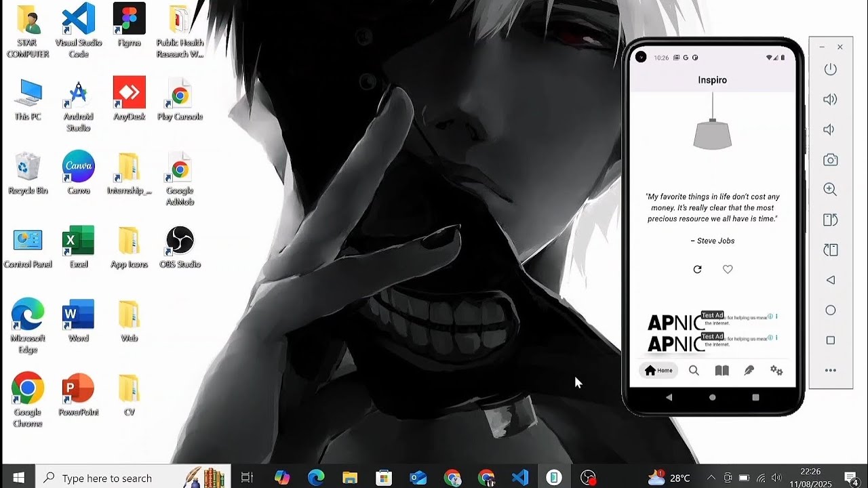868x488 pixels.
Task: Open the settings gears tab in Inspiro
Action: tap(776, 371)
